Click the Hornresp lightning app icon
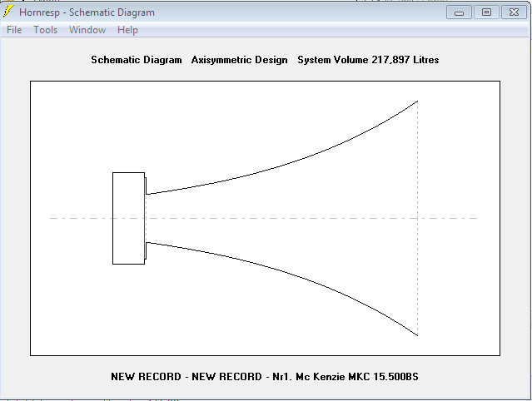 tap(8, 12)
